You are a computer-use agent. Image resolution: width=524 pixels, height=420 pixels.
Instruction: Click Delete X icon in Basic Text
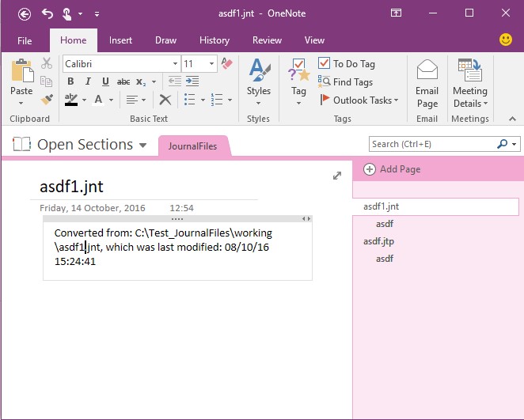[165, 100]
